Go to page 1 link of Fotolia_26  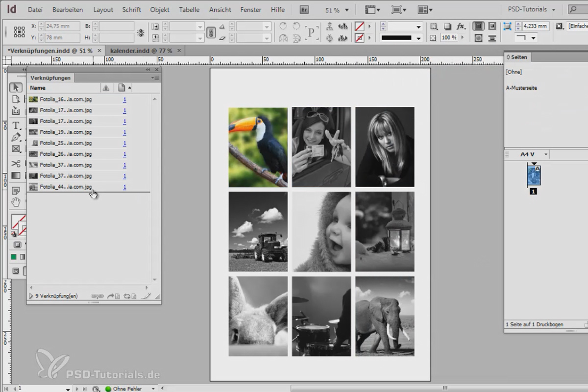124,154
